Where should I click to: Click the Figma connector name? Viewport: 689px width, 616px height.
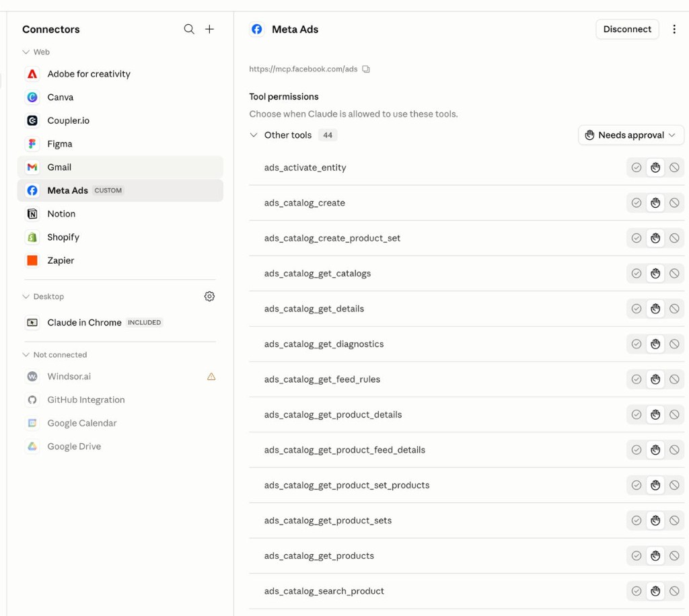60,143
